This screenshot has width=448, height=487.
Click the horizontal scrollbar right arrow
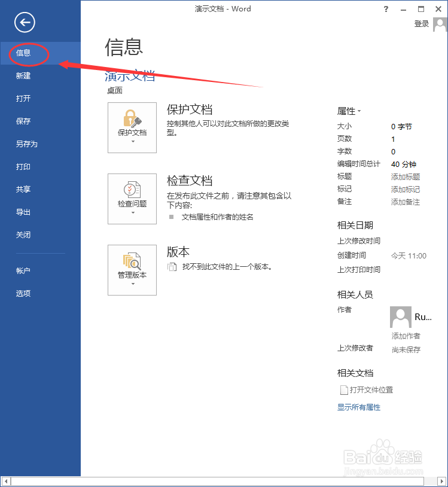442,482
